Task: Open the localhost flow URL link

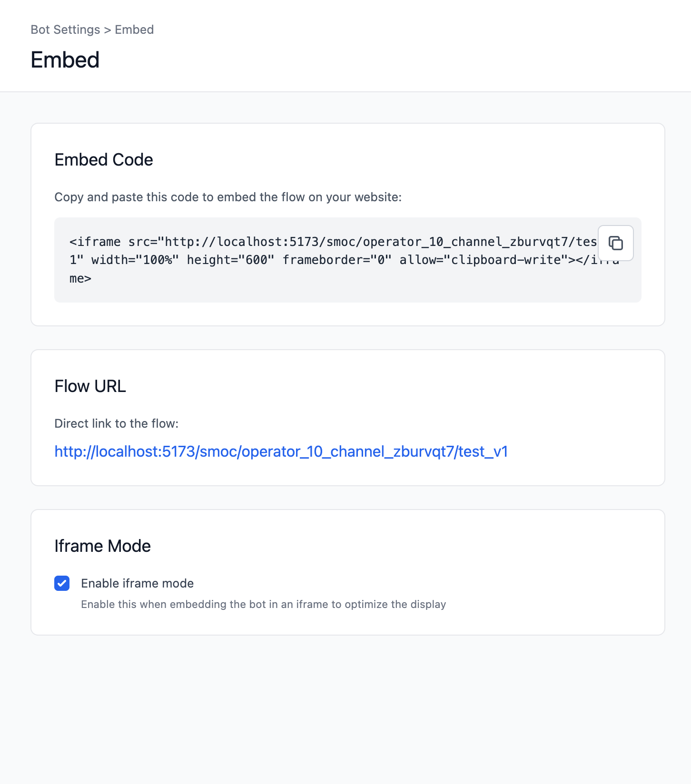Action: click(281, 451)
